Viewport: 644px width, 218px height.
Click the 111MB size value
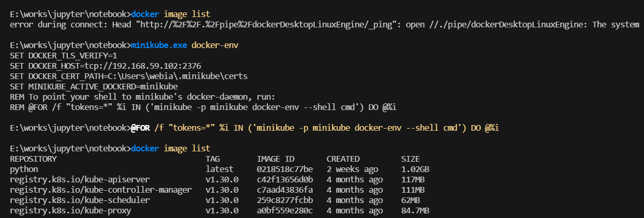tap(413, 190)
